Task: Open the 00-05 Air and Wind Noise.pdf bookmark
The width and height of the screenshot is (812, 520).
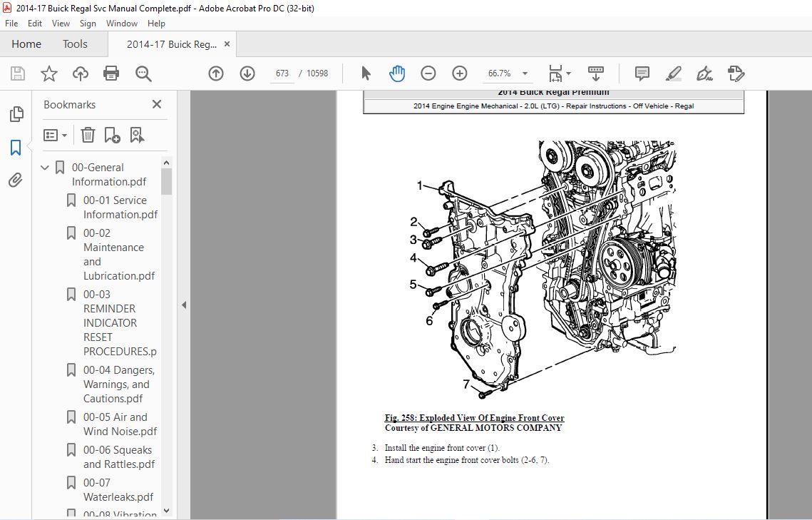Action: pyautogui.click(x=120, y=424)
